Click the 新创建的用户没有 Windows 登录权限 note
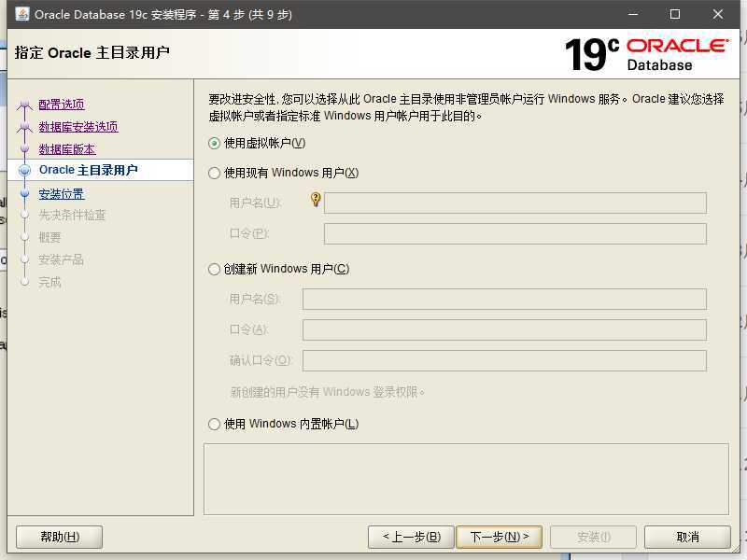747x560 pixels. (x=327, y=392)
